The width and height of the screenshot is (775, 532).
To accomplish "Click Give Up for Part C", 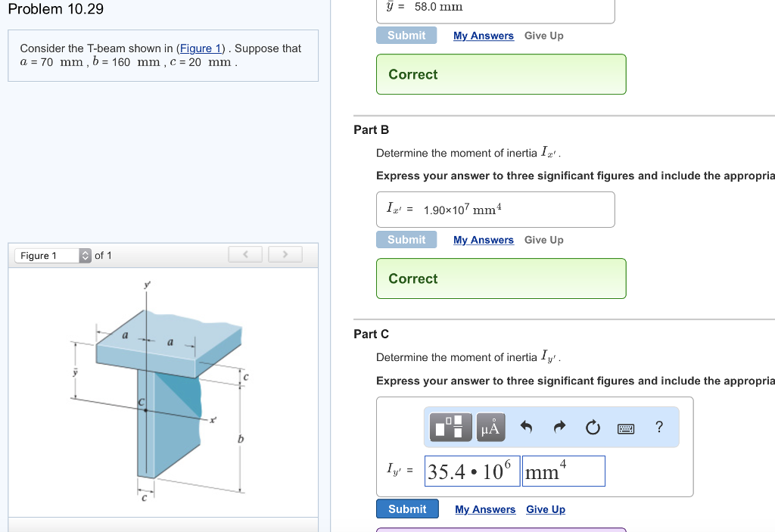I will pos(546,509).
